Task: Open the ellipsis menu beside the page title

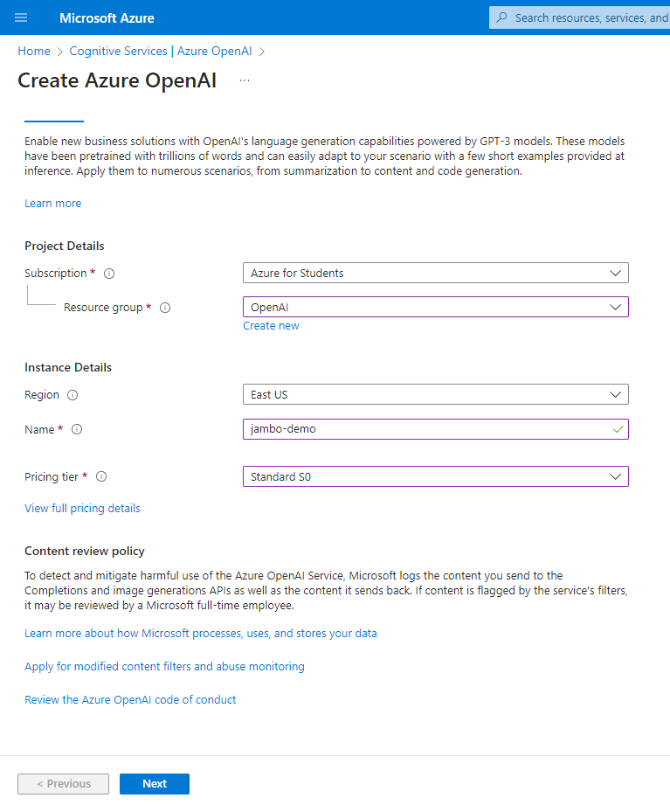Action: coord(245,80)
